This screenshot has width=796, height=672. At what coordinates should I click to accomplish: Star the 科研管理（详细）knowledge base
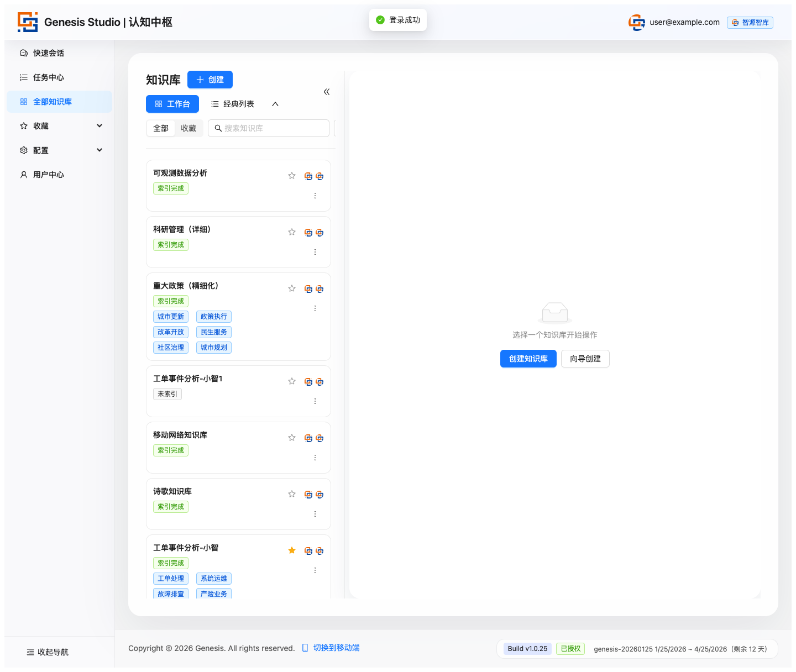click(292, 232)
